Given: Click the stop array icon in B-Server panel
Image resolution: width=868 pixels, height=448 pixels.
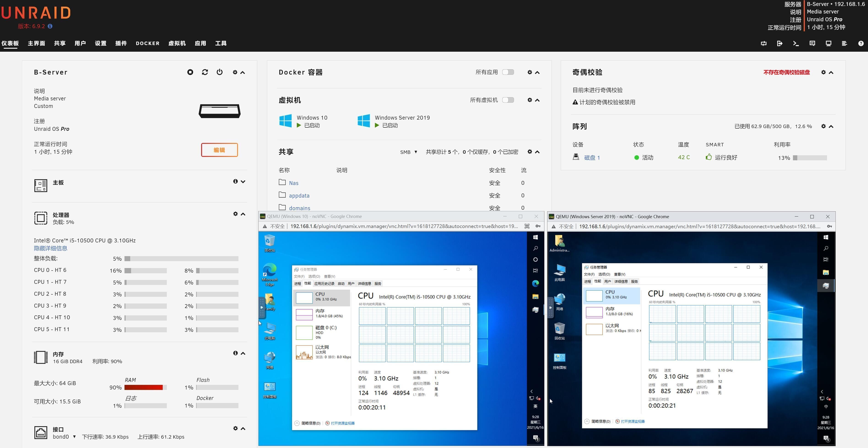Looking at the screenshot, I should tap(190, 72).
